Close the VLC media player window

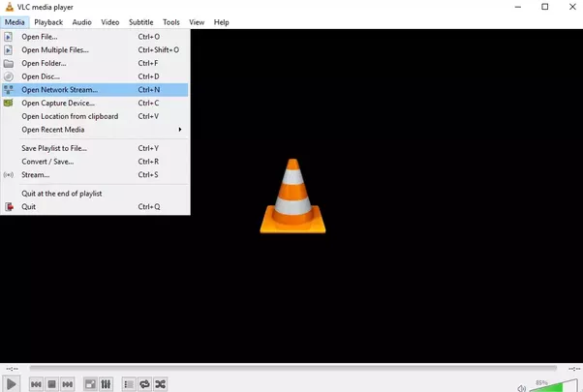click(572, 7)
